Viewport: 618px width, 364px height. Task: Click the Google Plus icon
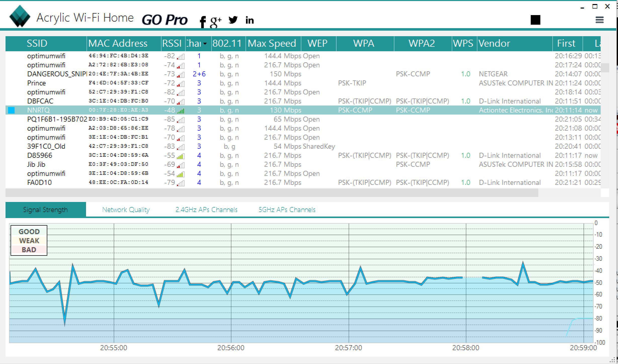click(x=216, y=21)
